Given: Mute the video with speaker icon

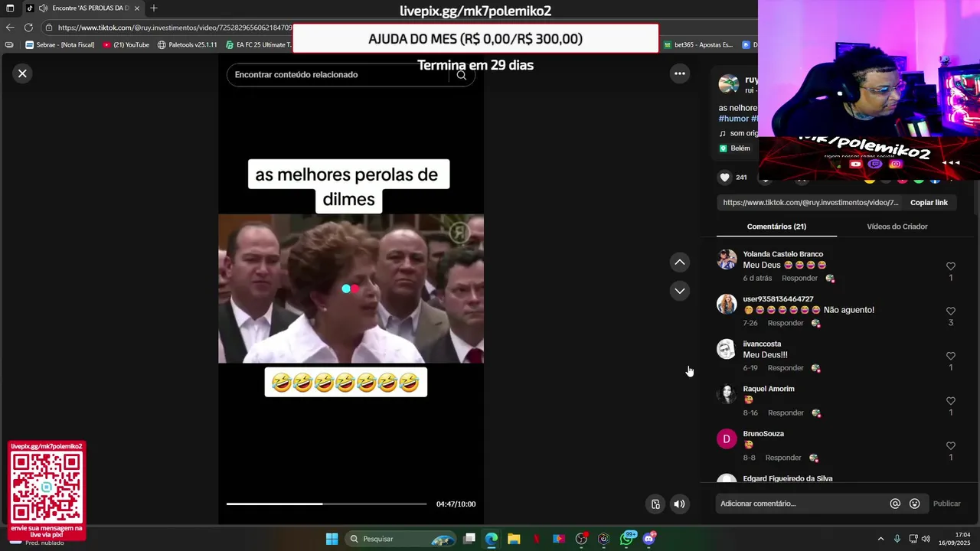Looking at the screenshot, I should (679, 504).
